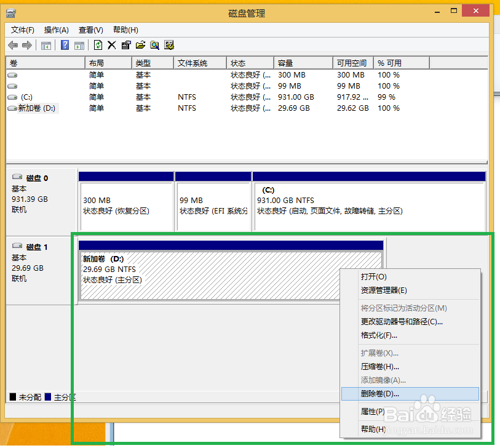Click the X delete toolbar icon
This screenshot has width=500, height=448.
point(113,44)
